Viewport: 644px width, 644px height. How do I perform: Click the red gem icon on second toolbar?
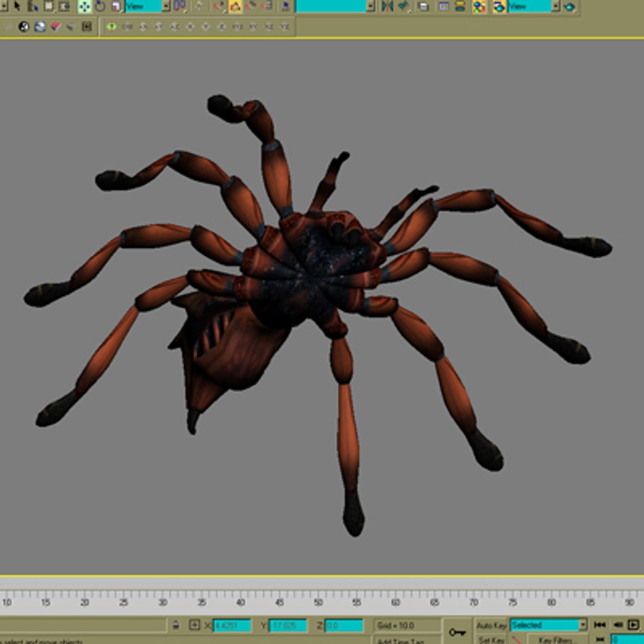(55, 27)
